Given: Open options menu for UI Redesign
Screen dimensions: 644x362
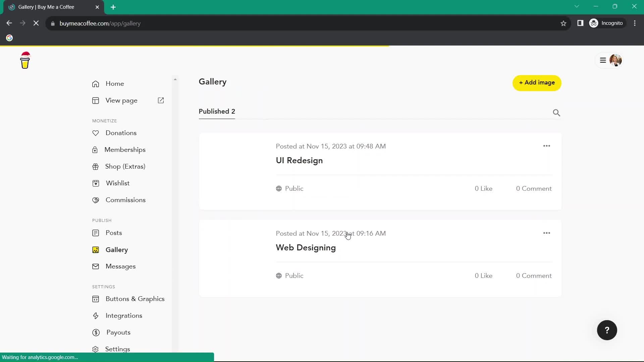Looking at the screenshot, I should 547,146.
